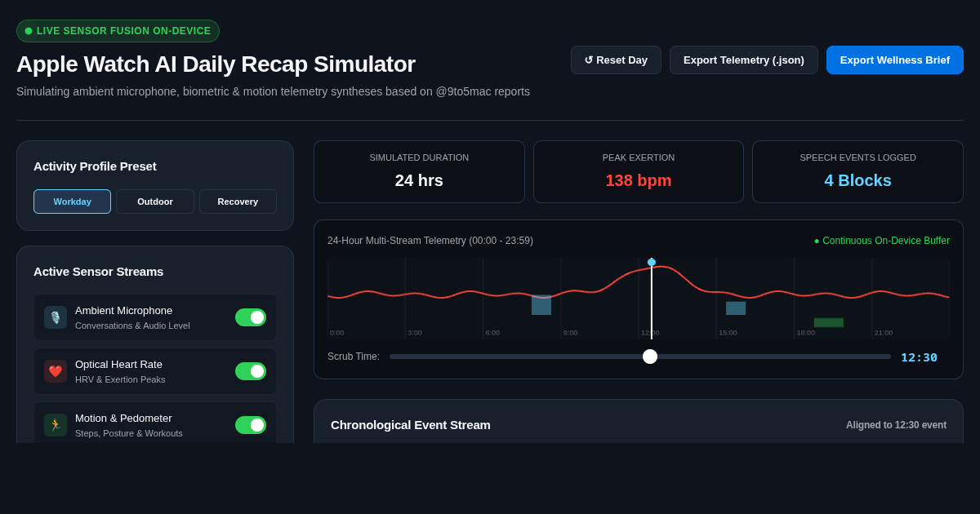Image resolution: width=980 pixels, height=514 pixels.
Task: Click the blue speech block near 9:00
Action: [541, 305]
